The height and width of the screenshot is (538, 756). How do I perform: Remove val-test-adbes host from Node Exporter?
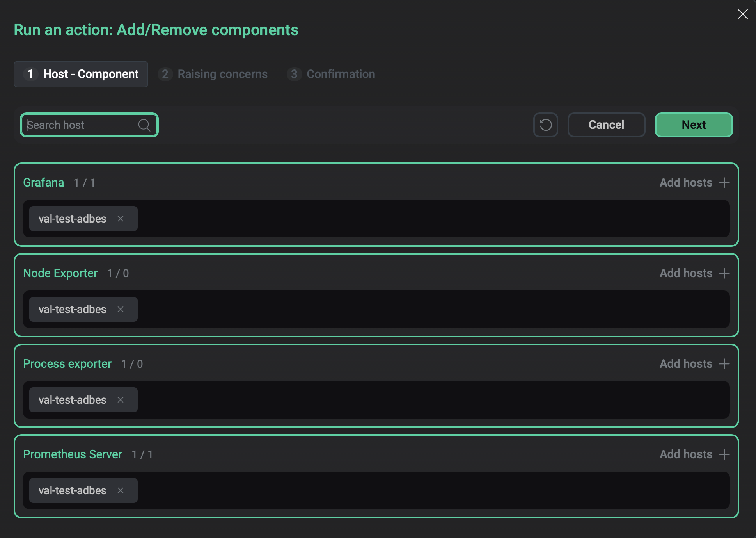pyautogui.click(x=121, y=309)
